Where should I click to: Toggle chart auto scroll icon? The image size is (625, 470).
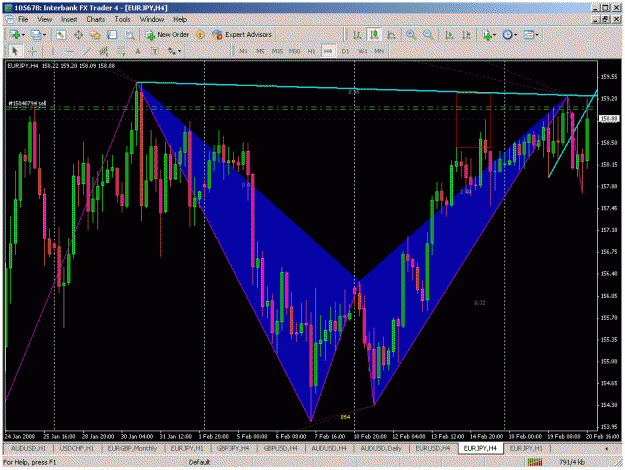pyautogui.click(x=449, y=35)
